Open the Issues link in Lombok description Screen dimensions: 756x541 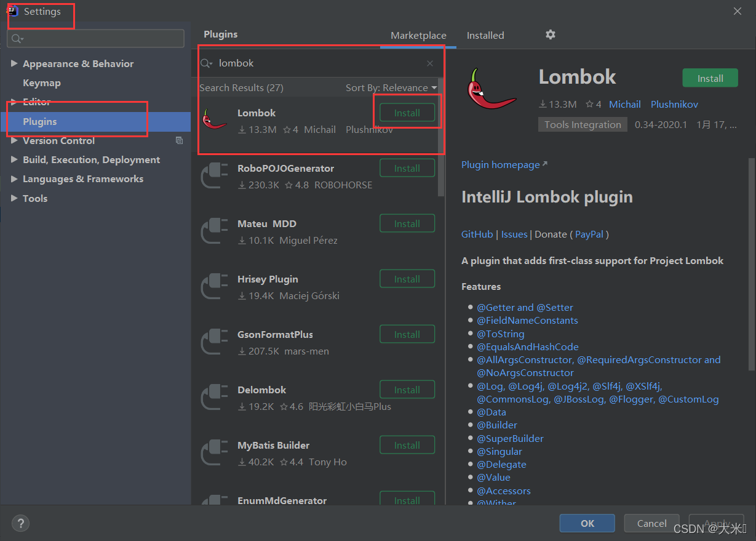pyautogui.click(x=514, y=234)
